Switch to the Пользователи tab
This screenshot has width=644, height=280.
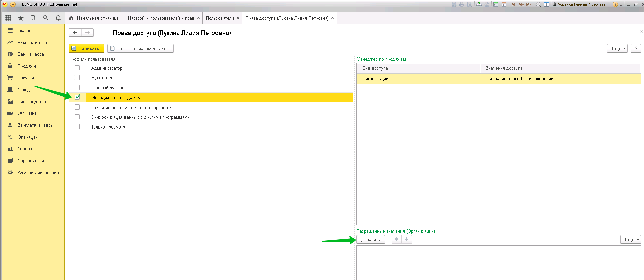[220, 18]
